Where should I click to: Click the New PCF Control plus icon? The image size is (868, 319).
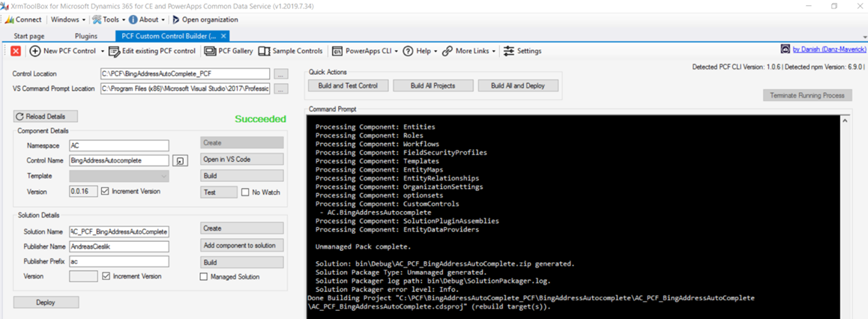[x=35, y=51]
